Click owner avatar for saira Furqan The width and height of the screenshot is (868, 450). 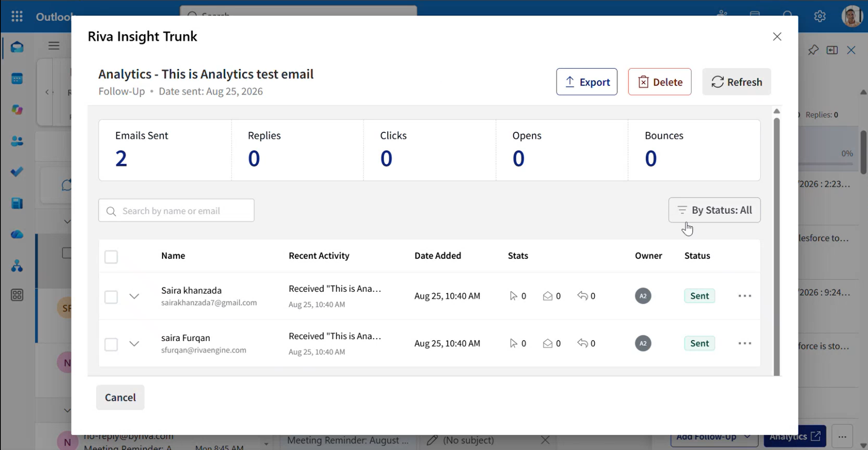coord(643,343)
